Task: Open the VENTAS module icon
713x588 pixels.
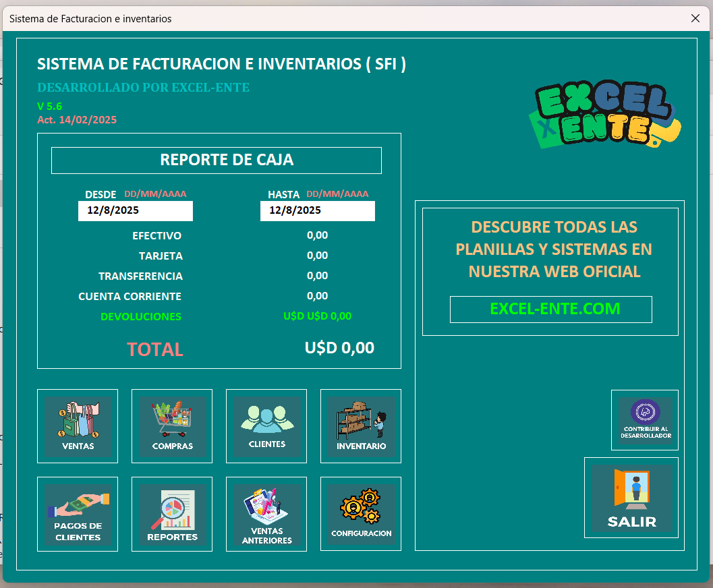Action: [77, 425]
